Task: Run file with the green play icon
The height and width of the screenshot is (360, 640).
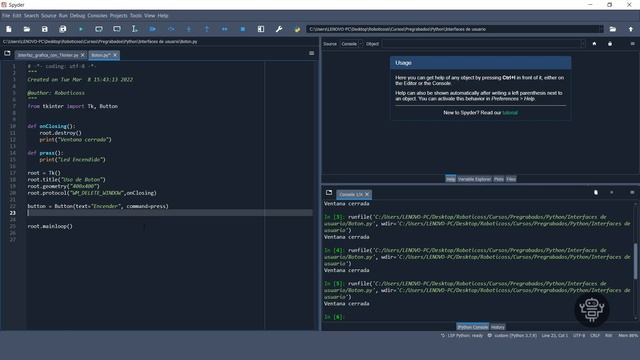Action: point(81,29)
